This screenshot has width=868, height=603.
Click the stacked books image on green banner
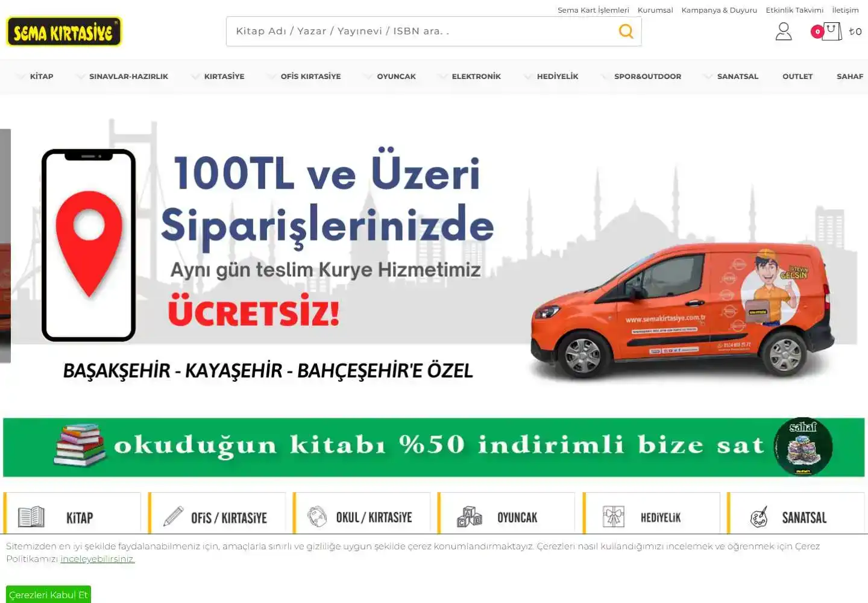[x=80, y=445]
